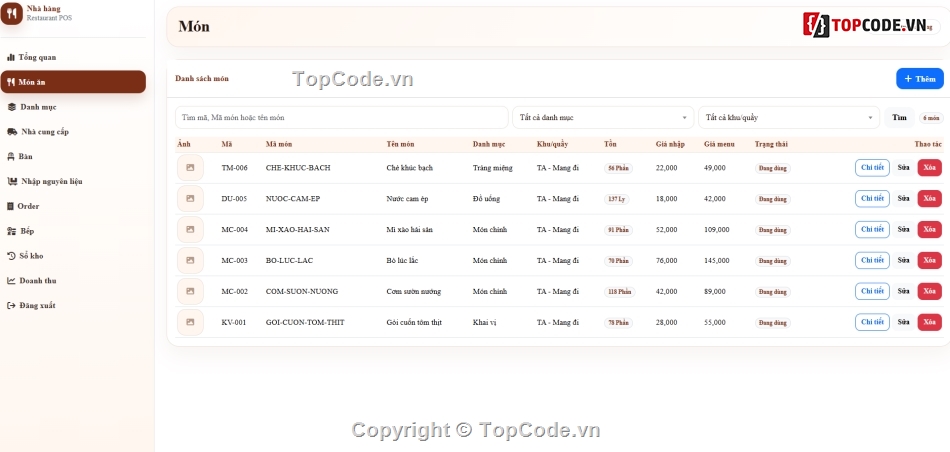Open Chi tiết for Chè khúc bạch
Screen dimensions: 950x452
point(872,168)
